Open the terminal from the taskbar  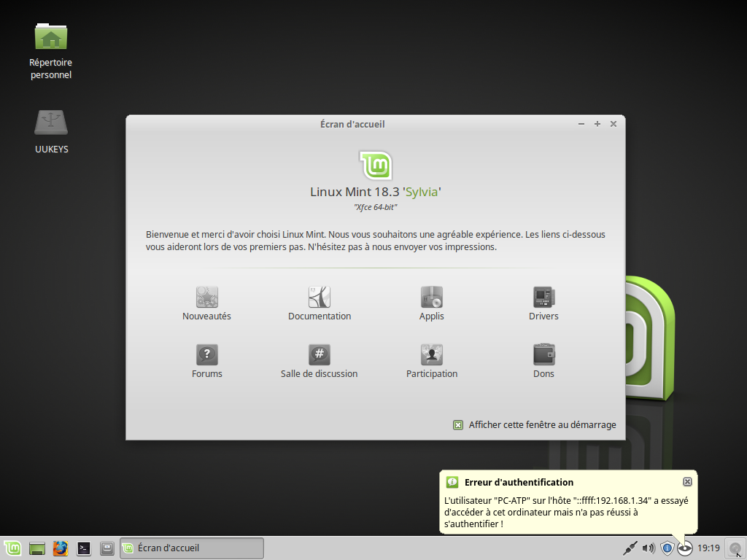83,548
